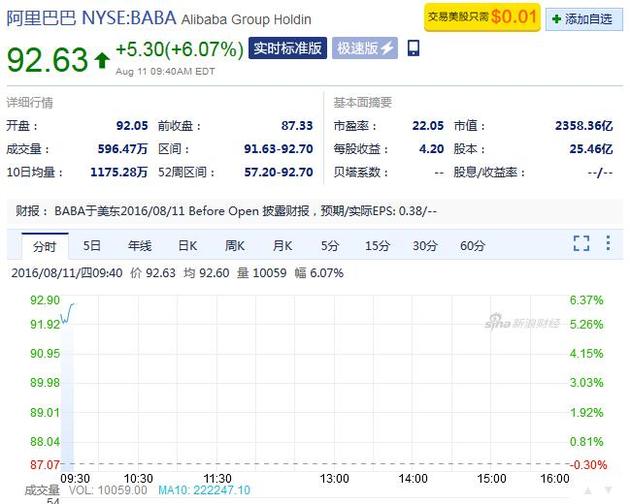Click the 阿里巴巴 NYSE:BABA title
The height and width of the screenshot is (504, 630).
92,18
